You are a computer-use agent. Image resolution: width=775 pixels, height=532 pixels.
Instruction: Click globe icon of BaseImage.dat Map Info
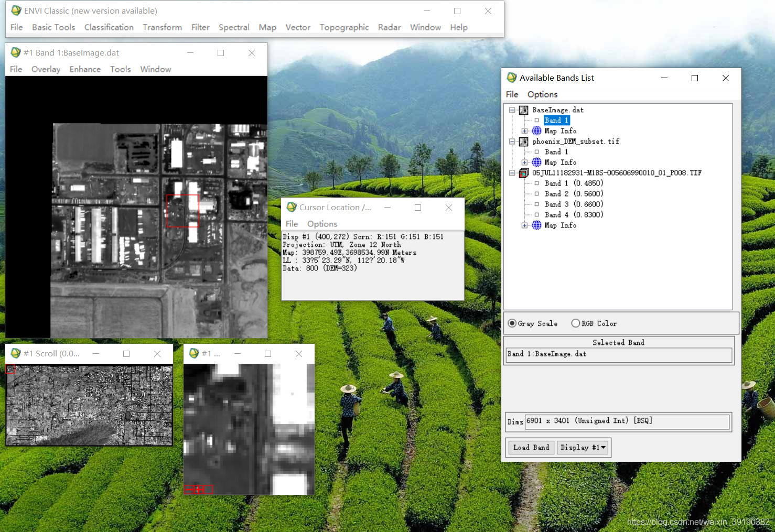[536, 131]
